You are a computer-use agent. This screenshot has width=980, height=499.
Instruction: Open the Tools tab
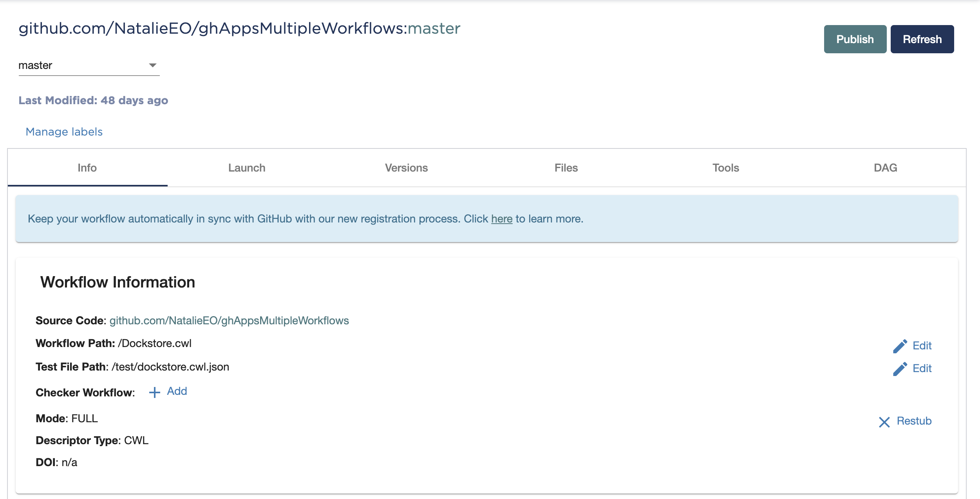pyautogui.click(x=725, y=168)
